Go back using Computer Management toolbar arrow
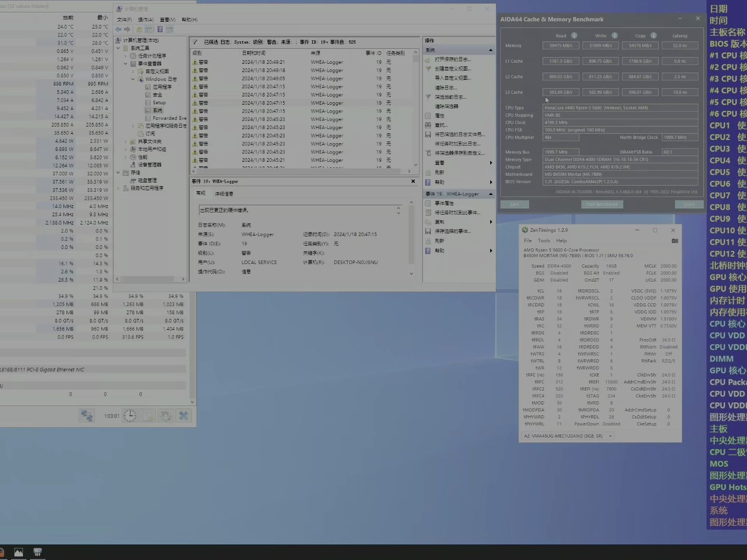The width and height of the screenshot is (747, 560). pos(118,30)
